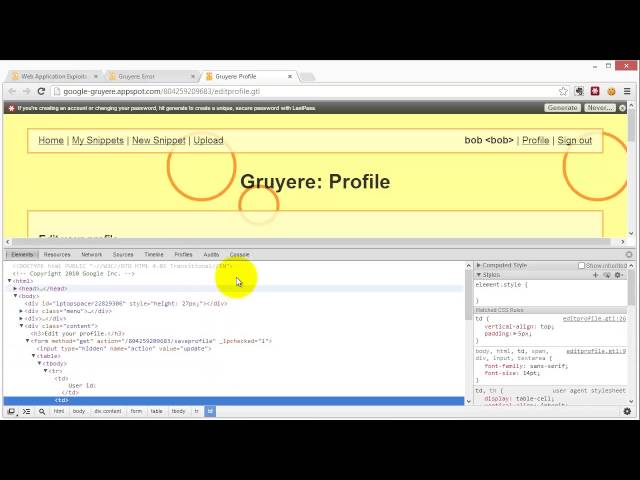The image size is (640, 480).
Task: Open the Profile link
Action: (536, 140)
